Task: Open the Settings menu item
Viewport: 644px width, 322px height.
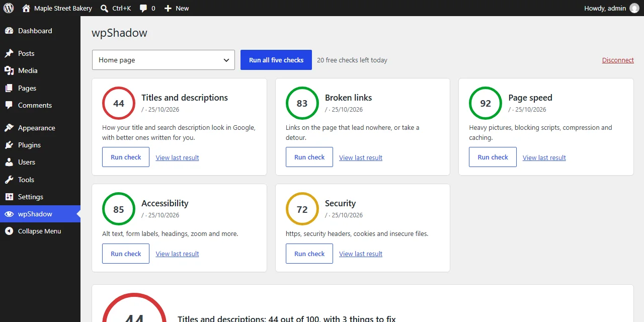Action: pyautogui.click(x=40, y=197)
